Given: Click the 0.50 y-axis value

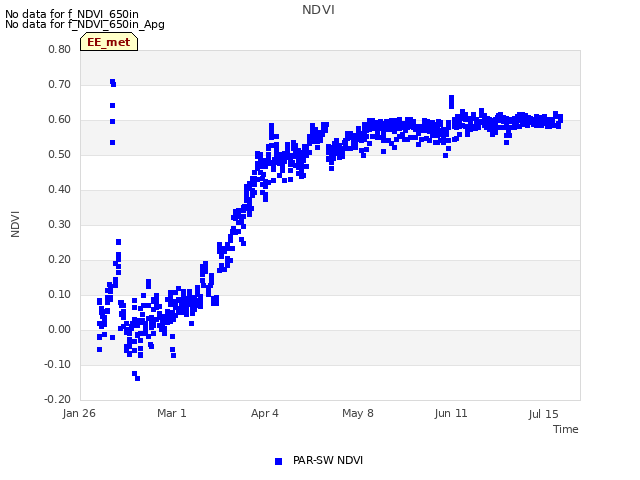Looking at the screenshot, I should coord(60,155).
